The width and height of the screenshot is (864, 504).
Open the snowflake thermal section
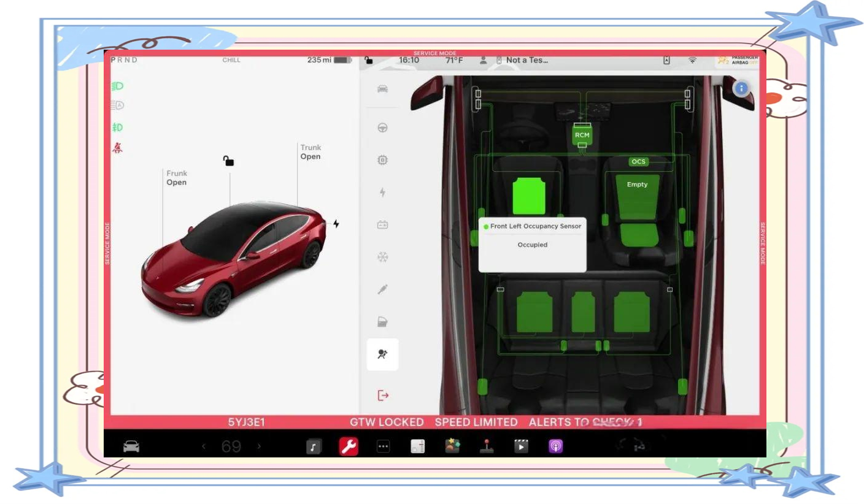[x=382, y=257]
